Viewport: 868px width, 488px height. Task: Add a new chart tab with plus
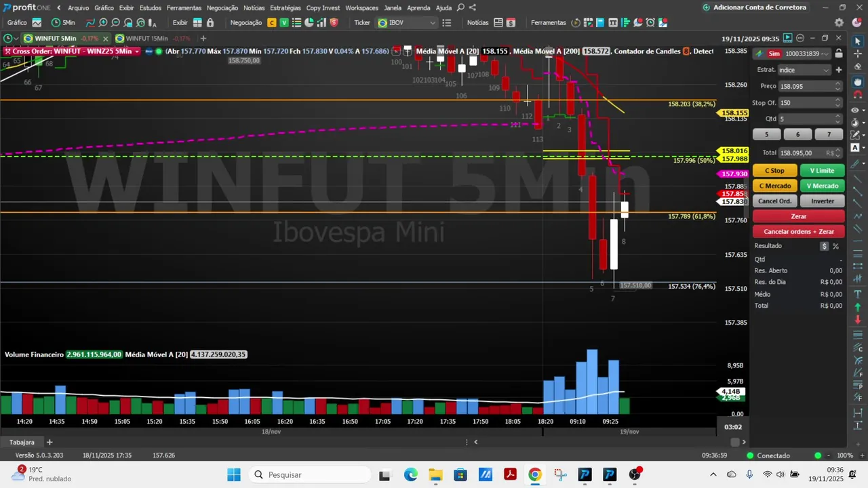203,39
